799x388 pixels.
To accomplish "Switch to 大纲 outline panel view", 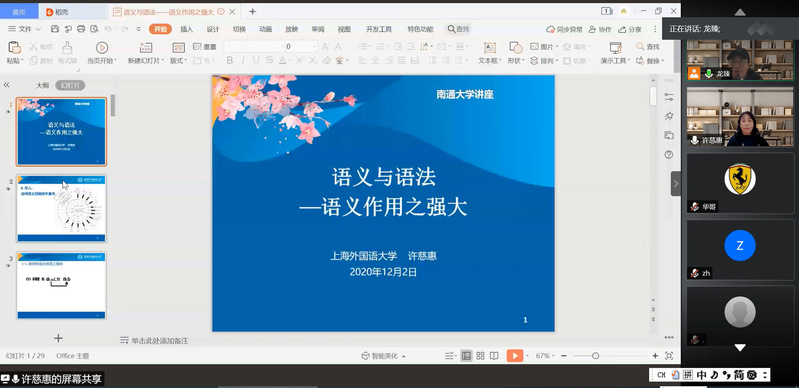I will [42, 85].
